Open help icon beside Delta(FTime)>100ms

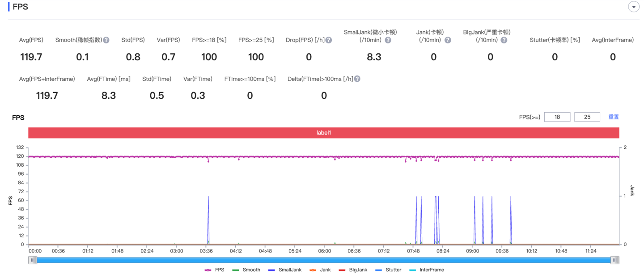click(357, 79)
